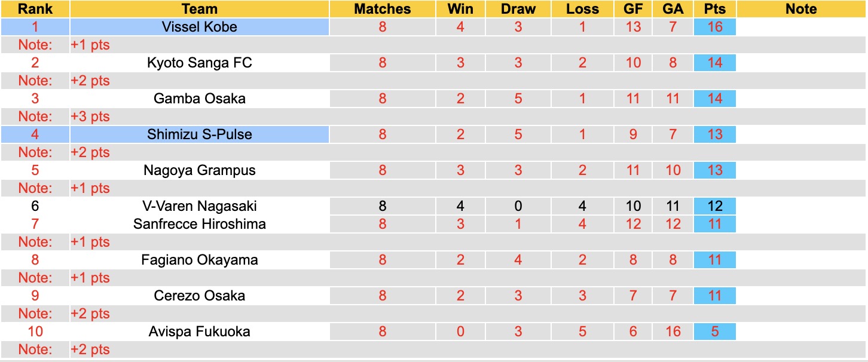Click the Team column header
The width and height of the screenshot is (868, 362).
(x=199, y=9)
